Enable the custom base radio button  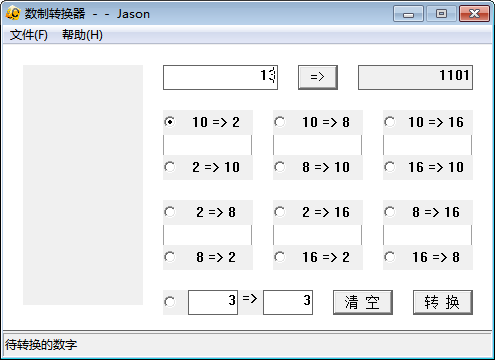pyautogui.click(x=170, y=302)
